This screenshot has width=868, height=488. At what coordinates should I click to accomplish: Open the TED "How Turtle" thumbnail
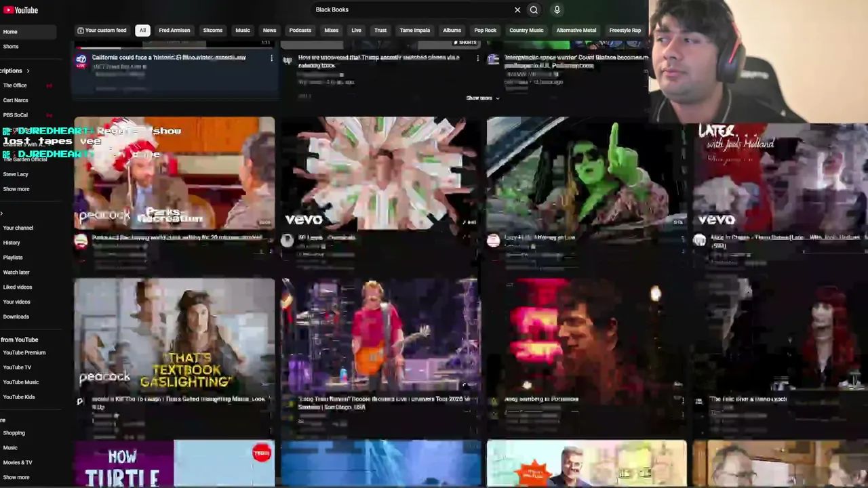(x=174, y=463)
